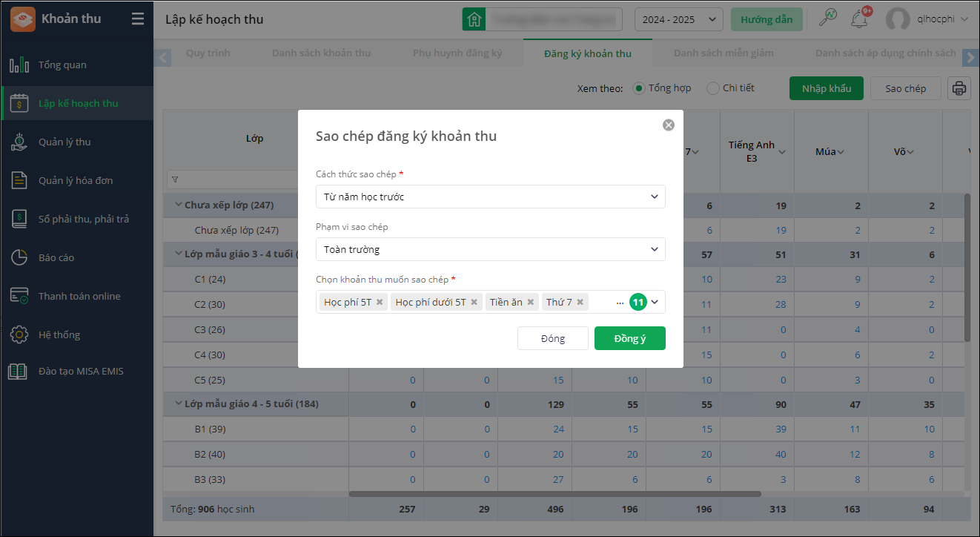Remove the Học phí 5T tag

(380, 302)
